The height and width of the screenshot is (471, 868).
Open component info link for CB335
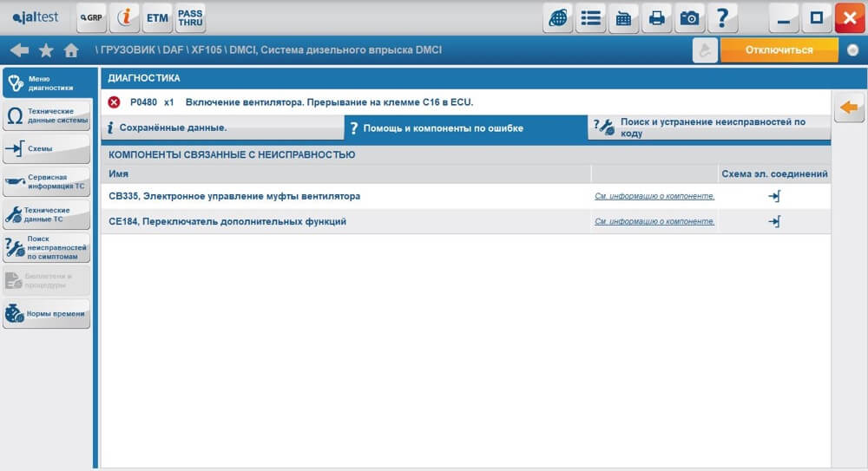pos(654,196)
